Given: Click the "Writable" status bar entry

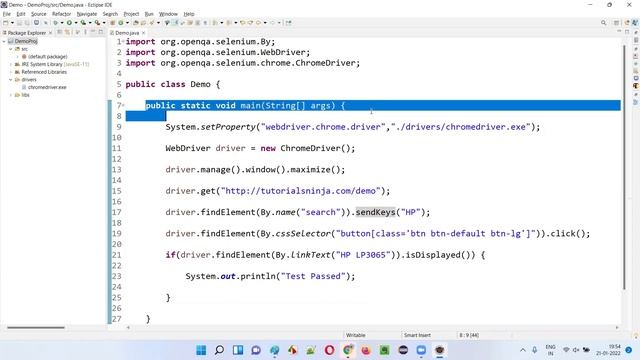Looking at the screenshot, I should click(x=356, y=335).
